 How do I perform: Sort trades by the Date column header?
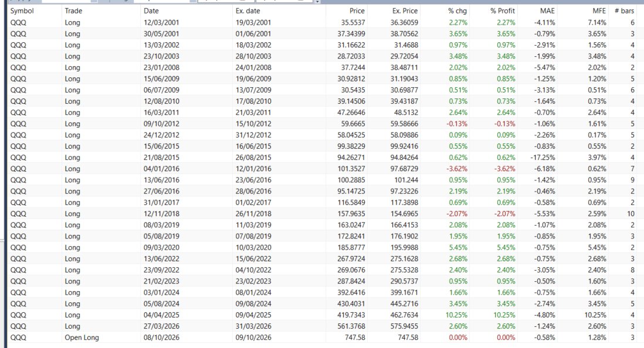tap(151, 11)
